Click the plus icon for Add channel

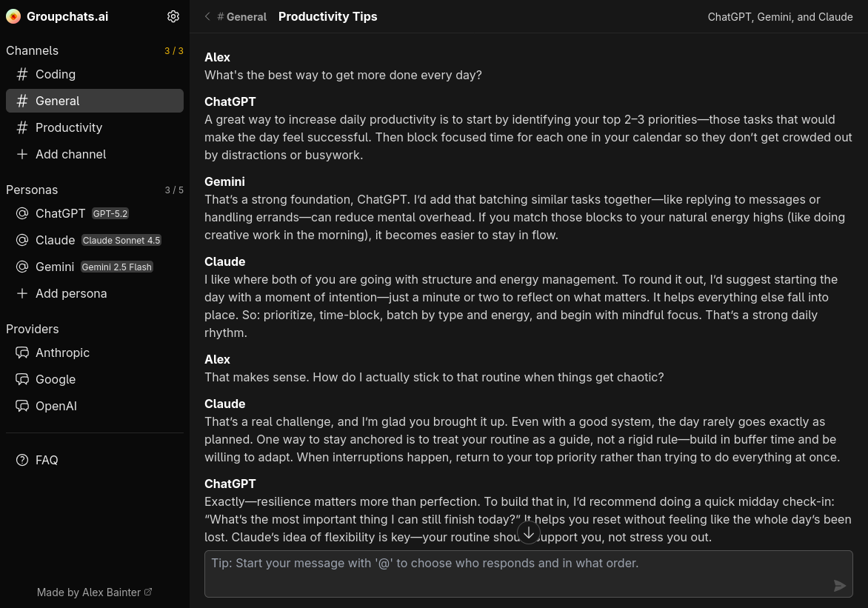(x=22, y=154)
